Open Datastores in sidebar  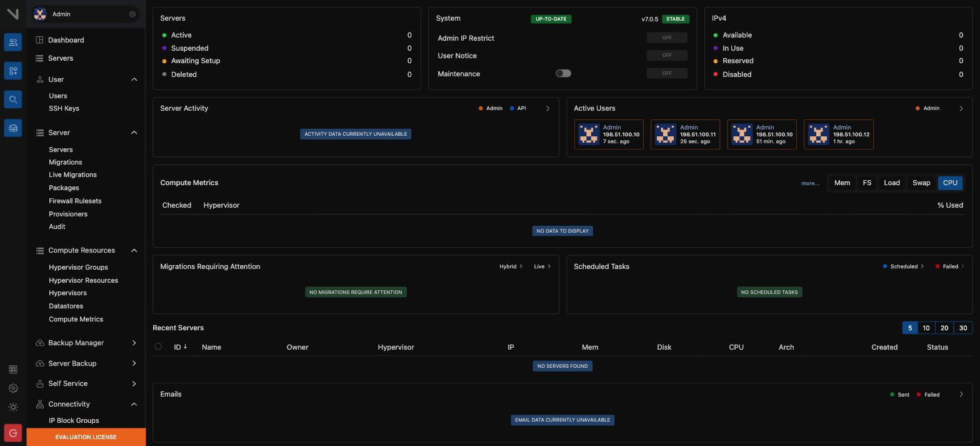(66, 306)
